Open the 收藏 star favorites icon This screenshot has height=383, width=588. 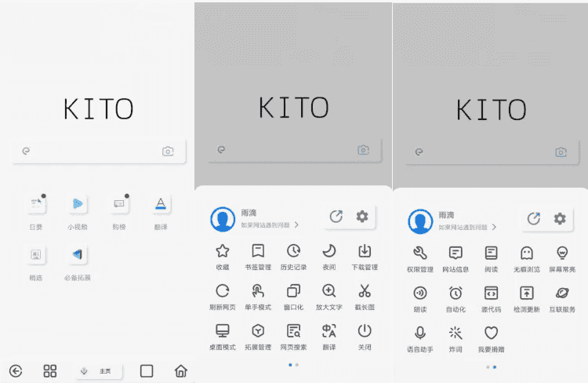coord(222,251)
